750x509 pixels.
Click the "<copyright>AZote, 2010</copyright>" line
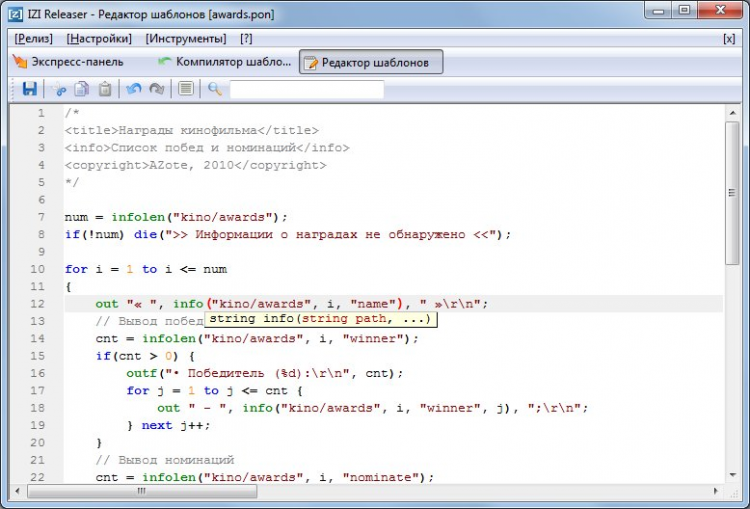point(195,166)
